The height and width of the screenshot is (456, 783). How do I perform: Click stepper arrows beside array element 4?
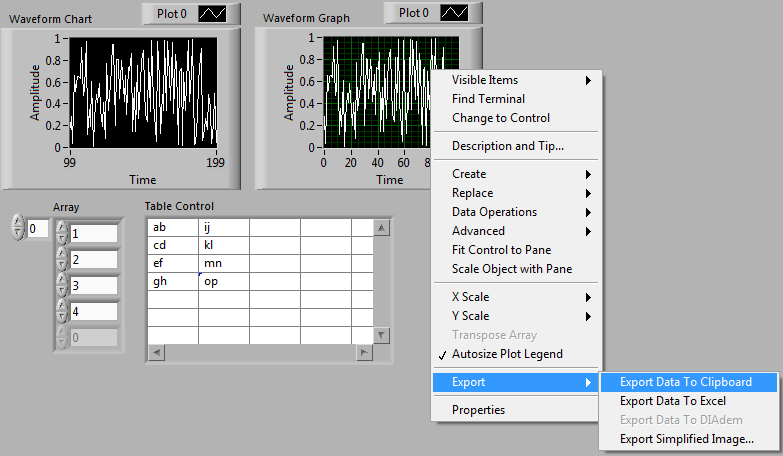61,311
